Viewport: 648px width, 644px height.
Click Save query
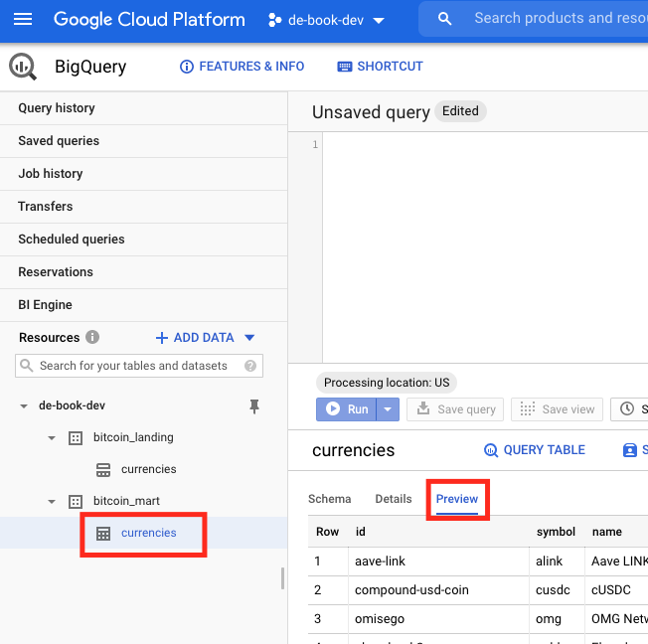click(455, 409)
